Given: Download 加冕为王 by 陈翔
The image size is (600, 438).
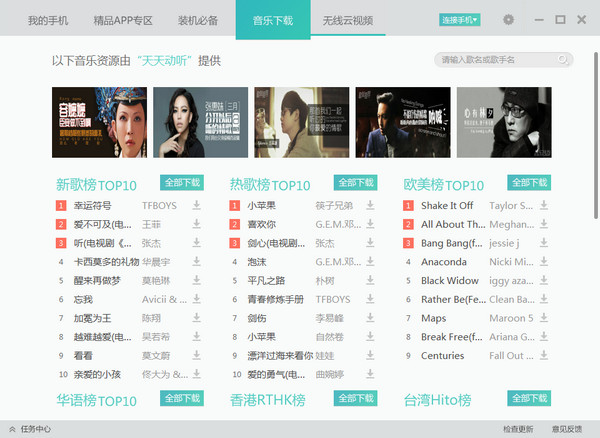Looking at the screenshot, I should coord(197,318).
